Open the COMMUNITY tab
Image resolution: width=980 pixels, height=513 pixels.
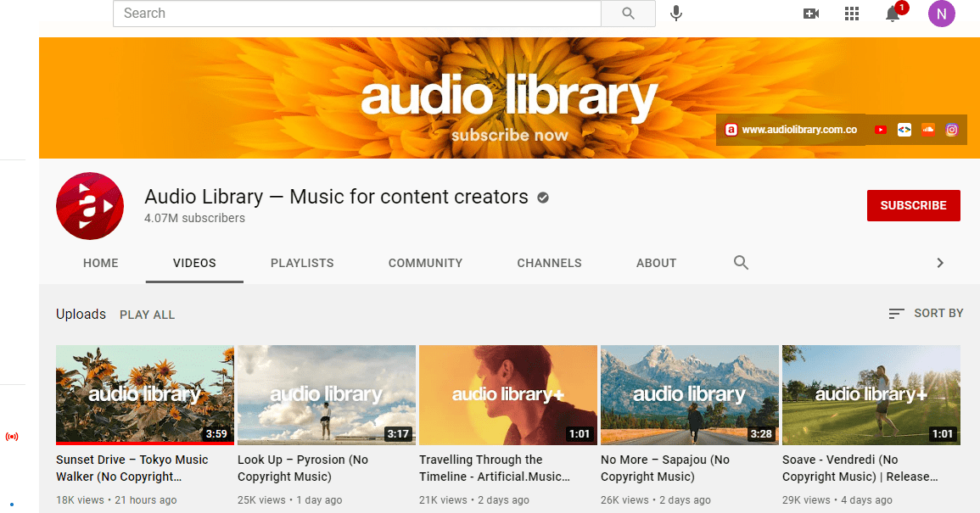[x=425, y=263]
